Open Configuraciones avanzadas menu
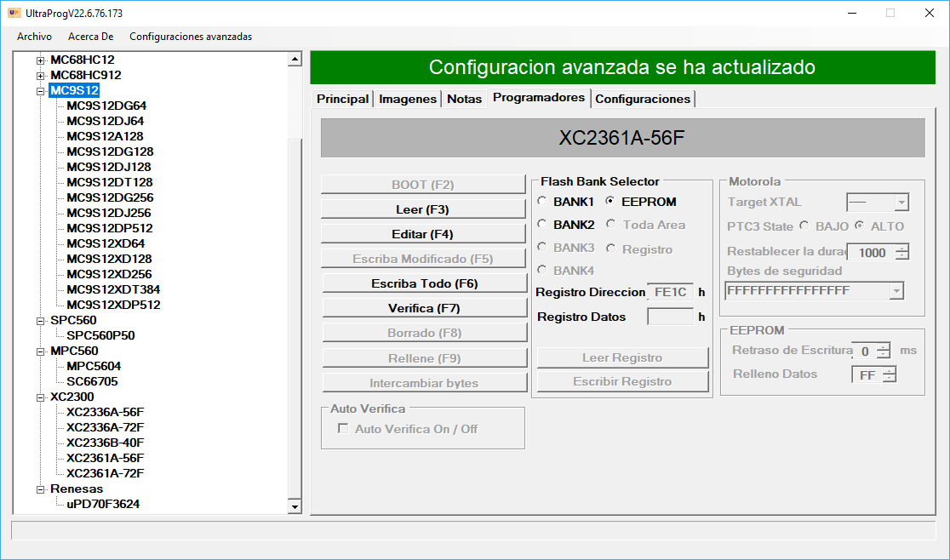Viewport: 950px width, 560px height. (190, 37)
